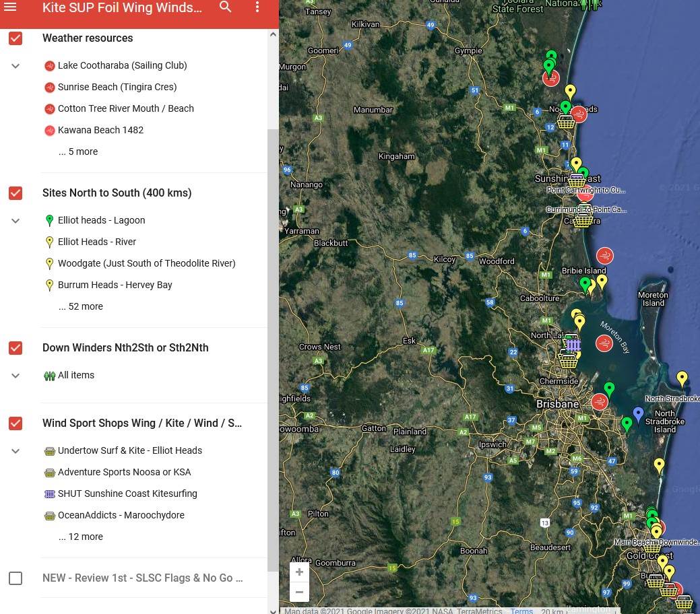This screenshot has height=614, width=700.
Task: Click the Point Cartwright to Cu... label
Action: click(585, 190)
